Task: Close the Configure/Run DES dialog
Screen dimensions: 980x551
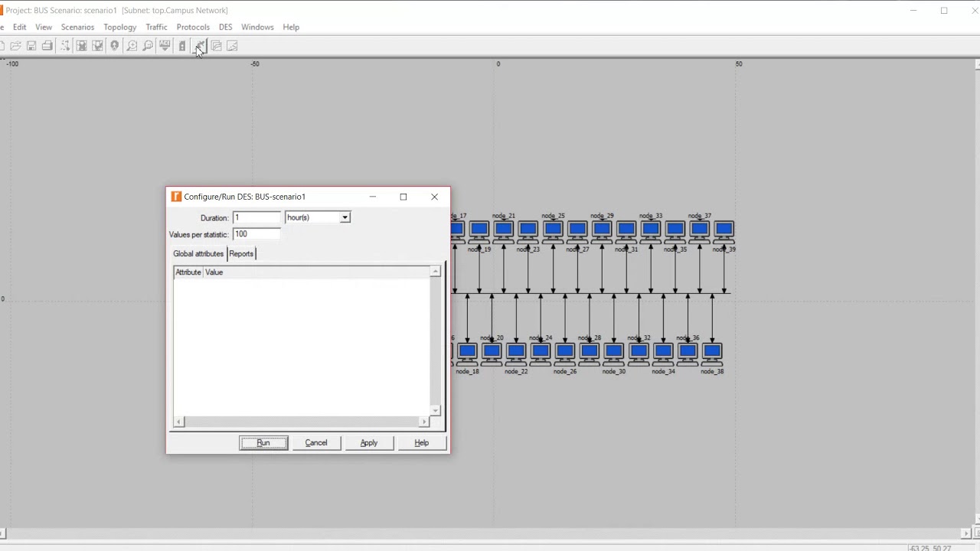Action: click(x=435, y=197)
